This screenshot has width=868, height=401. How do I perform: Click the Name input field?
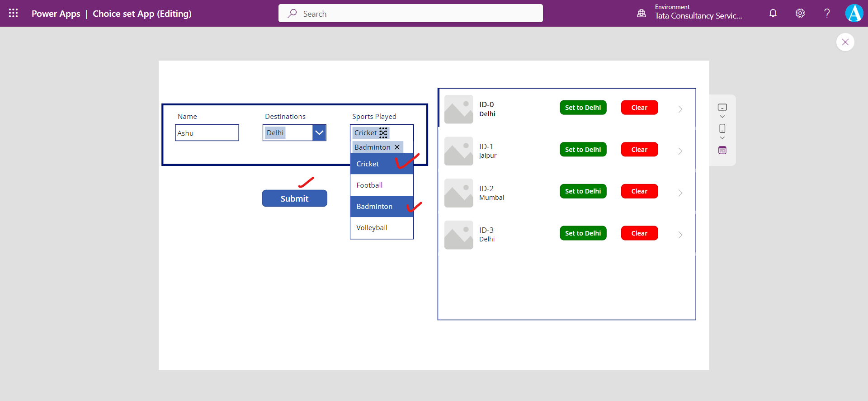[x=207, y=133]
